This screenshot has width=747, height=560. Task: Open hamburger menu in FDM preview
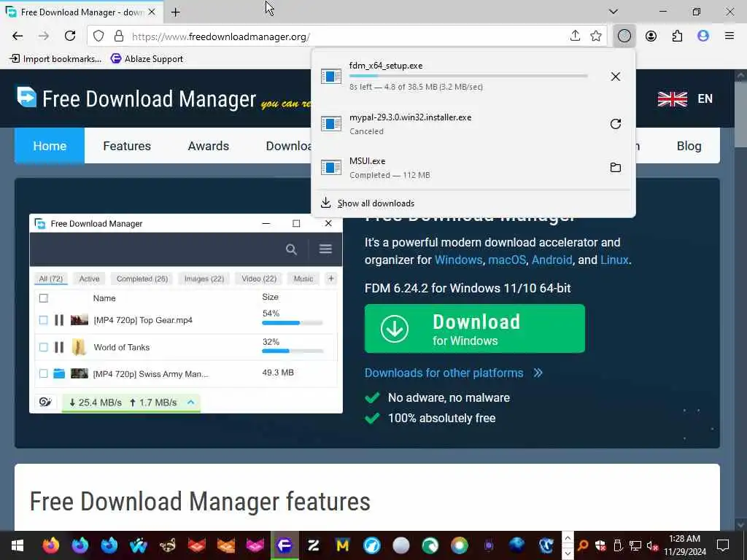tap(326, 249)
